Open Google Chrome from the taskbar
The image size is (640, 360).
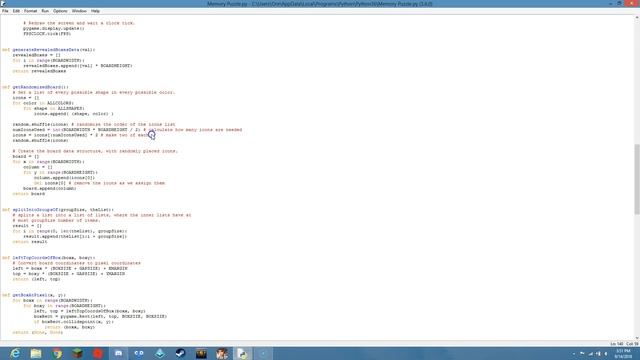[x=57, y=353]
